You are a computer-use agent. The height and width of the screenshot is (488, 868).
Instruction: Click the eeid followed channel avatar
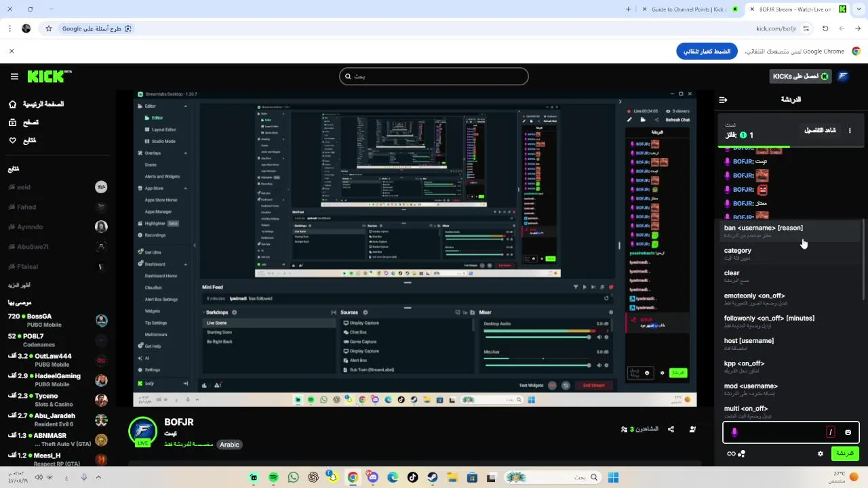[101, 187]
